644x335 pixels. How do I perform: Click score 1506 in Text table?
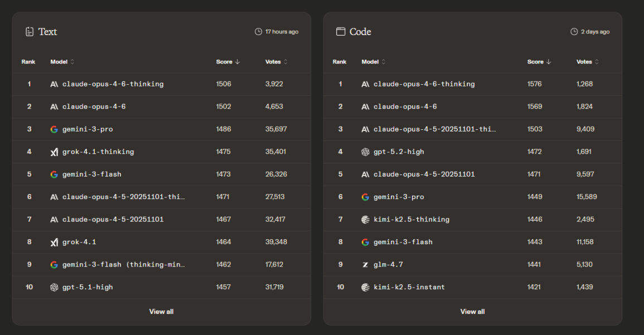tap(224, 84)
